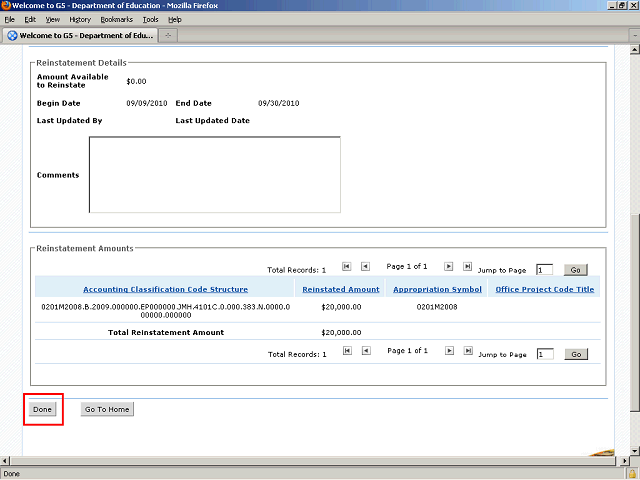
Task: Click inside the Comments text area
Action: (214, 175)
